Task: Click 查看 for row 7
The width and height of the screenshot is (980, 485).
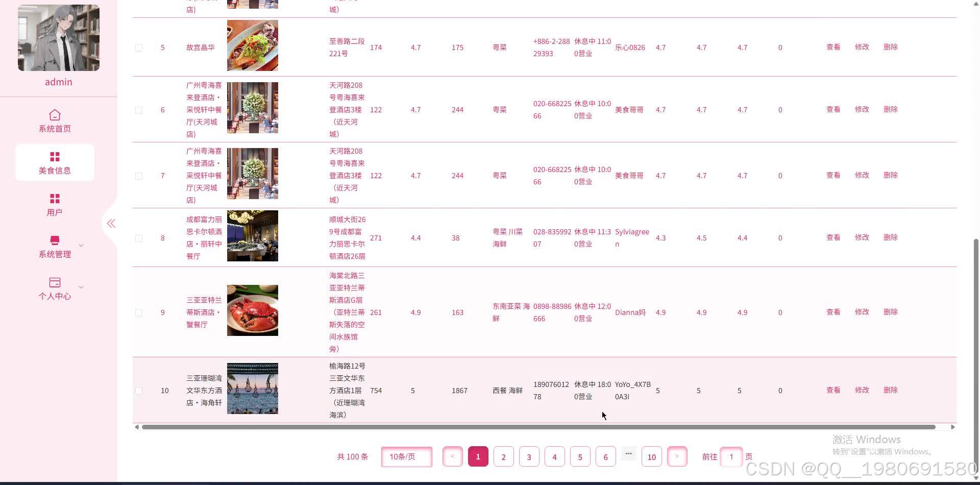Action: (x=833, y=175)
